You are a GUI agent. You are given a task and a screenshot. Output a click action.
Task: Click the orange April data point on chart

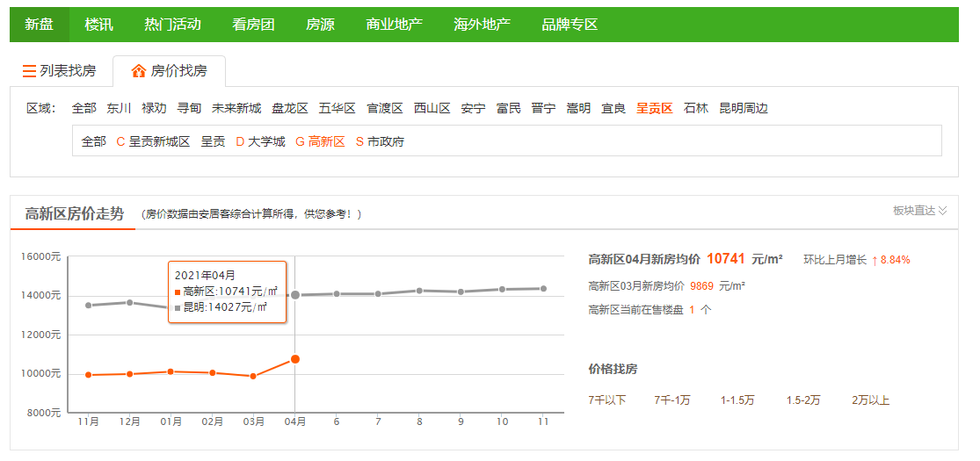pyautogui.click(x=295, y=359)
